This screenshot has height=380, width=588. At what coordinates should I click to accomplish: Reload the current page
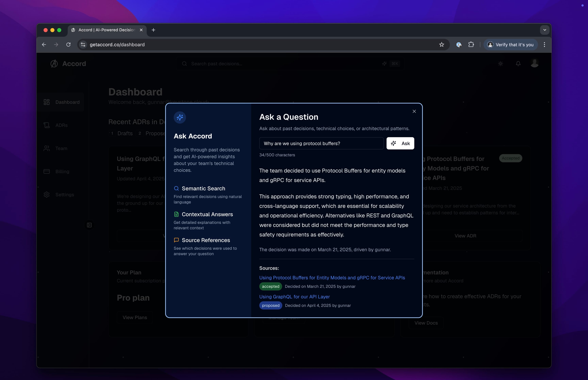point(68,45)
